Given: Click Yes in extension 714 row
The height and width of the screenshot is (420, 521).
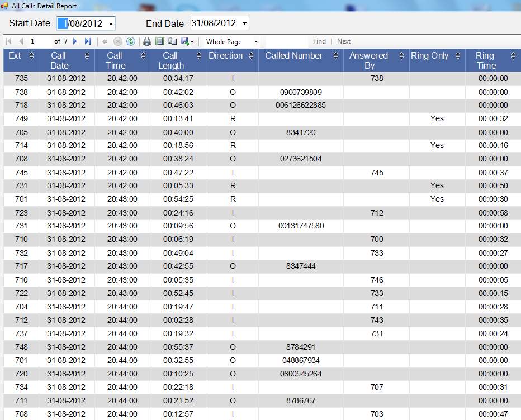Looking at the screenshot, I should pos(437,145).
